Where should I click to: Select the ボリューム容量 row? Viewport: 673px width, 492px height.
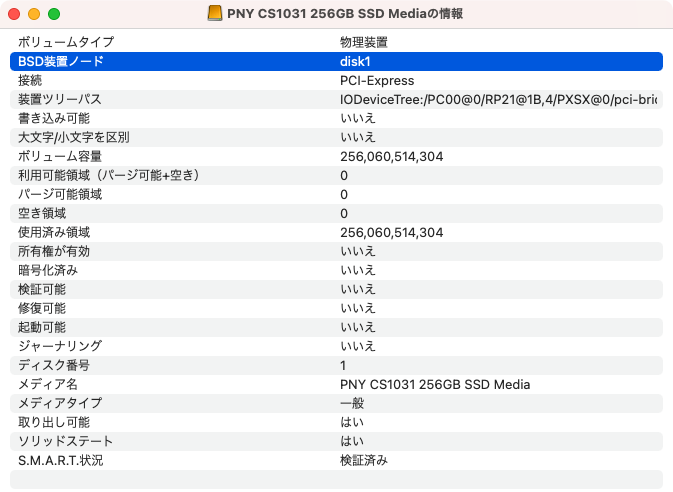[x=336, y=156]
